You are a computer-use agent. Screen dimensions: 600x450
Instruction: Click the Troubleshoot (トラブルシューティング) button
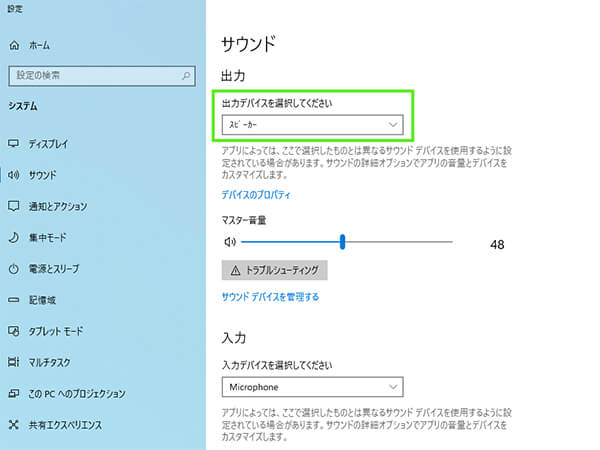coord(274,270)
